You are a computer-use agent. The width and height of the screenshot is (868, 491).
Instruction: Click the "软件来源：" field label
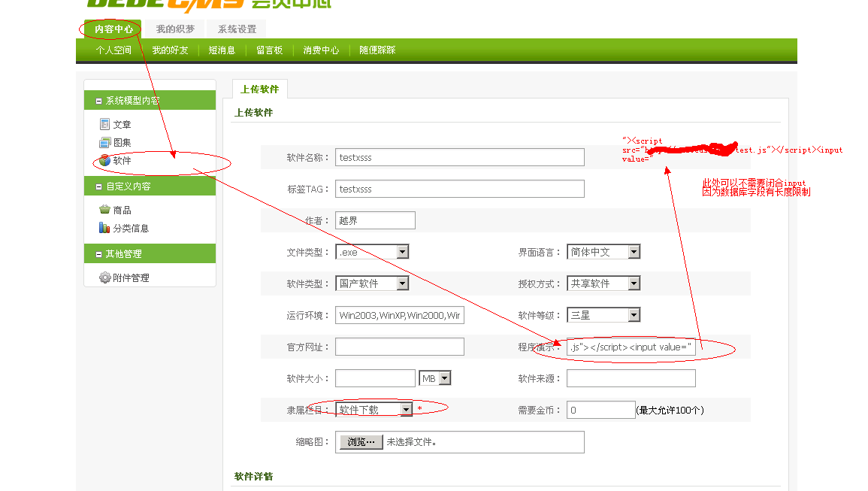[540, 379]
